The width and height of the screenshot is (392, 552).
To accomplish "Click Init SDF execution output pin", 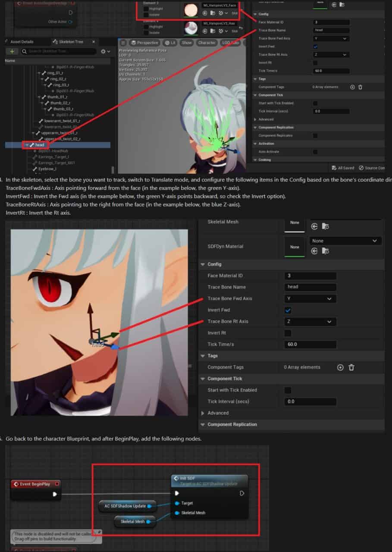I will [x=242, y=493].
